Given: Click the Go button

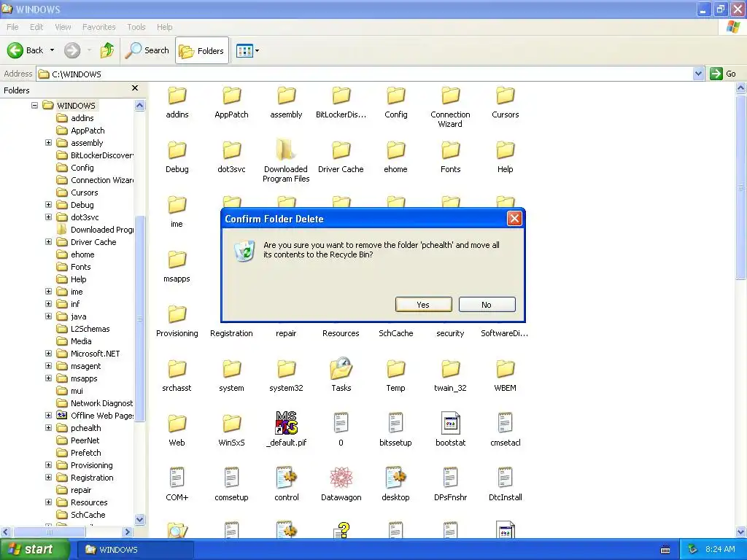Looking at the screenshot, I should tap(723, 74).
